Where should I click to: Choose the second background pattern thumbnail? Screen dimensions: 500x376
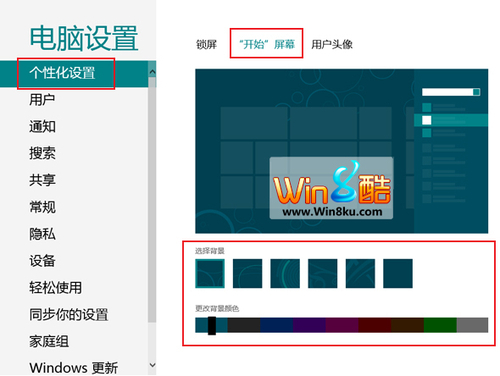pyautogui.click(x=247, y=273)
